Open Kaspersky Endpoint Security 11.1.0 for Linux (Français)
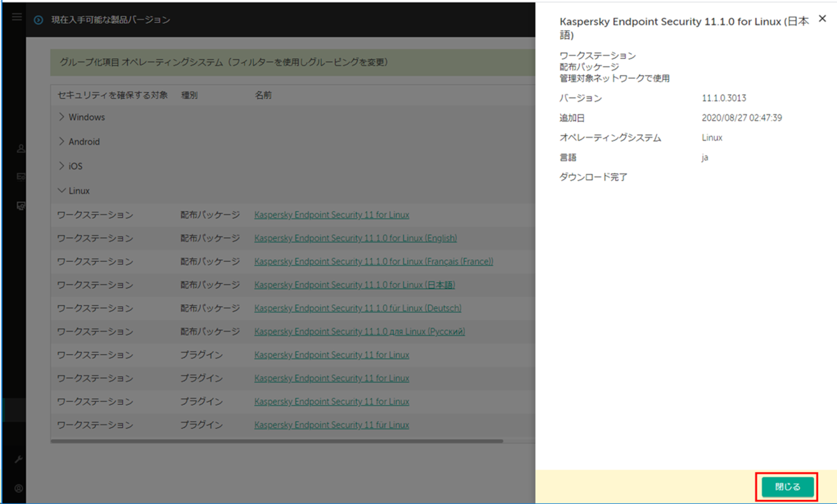Viewport: 837px width, 504px height. click(x=374, y=261)
